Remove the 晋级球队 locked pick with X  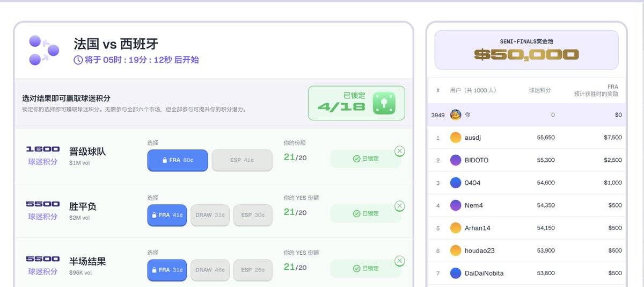click(399, 151)
